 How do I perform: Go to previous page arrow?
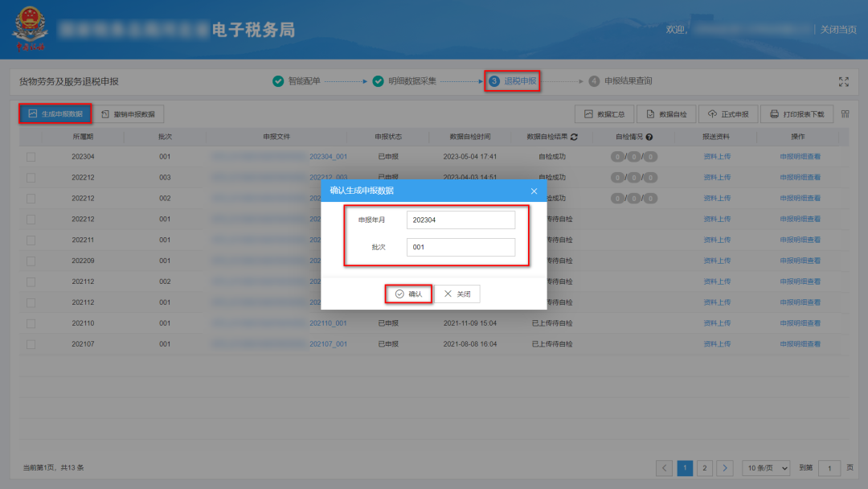pos(665,468)
